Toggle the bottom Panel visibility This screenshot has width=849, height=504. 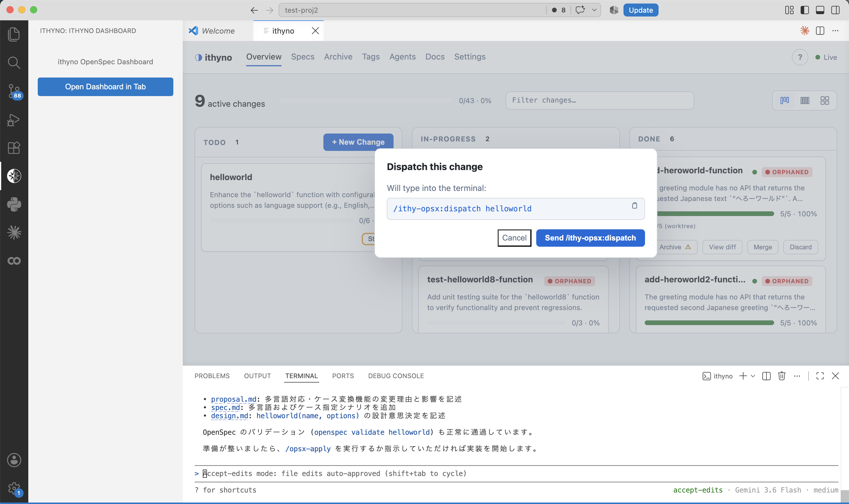click(820, 10)
